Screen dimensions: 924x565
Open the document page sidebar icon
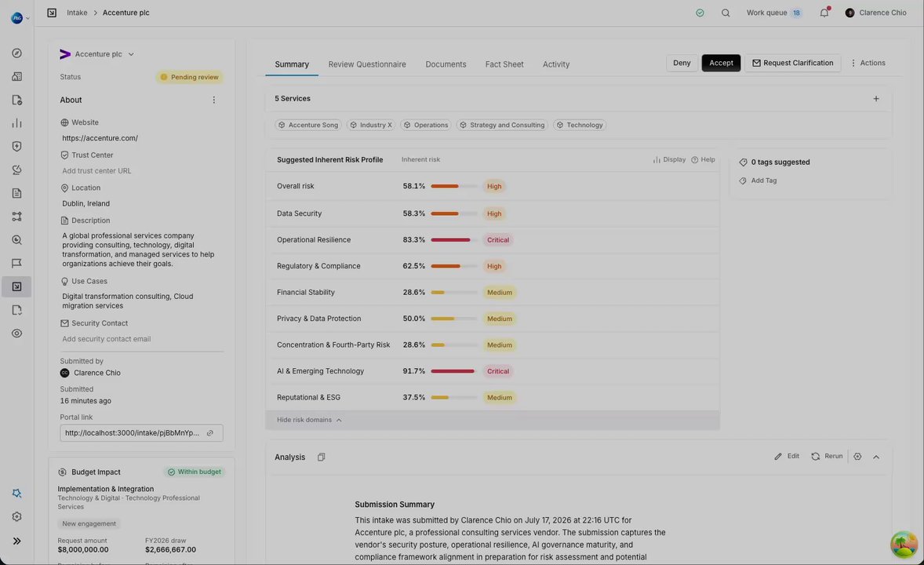17,194
